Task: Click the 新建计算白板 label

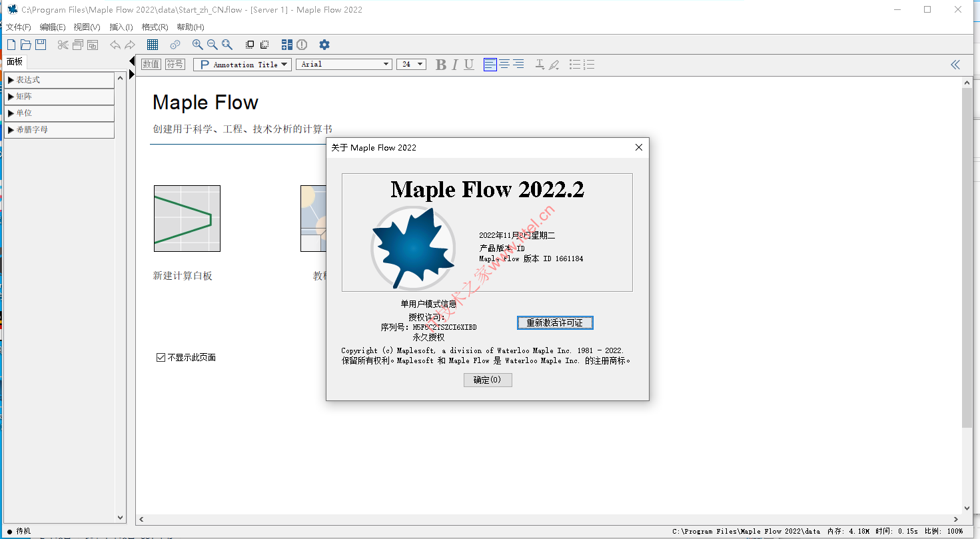Action: (x=183, y=276)
